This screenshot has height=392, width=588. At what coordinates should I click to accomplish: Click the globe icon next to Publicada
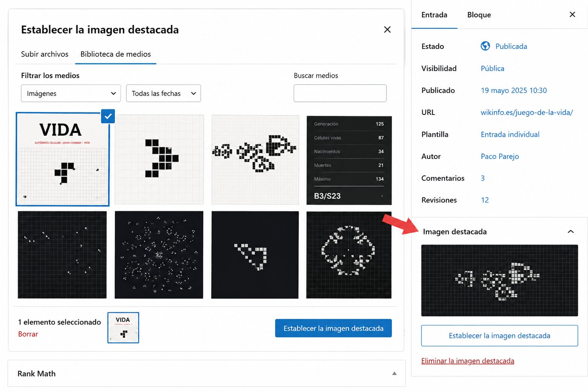(x=485, y=46)
